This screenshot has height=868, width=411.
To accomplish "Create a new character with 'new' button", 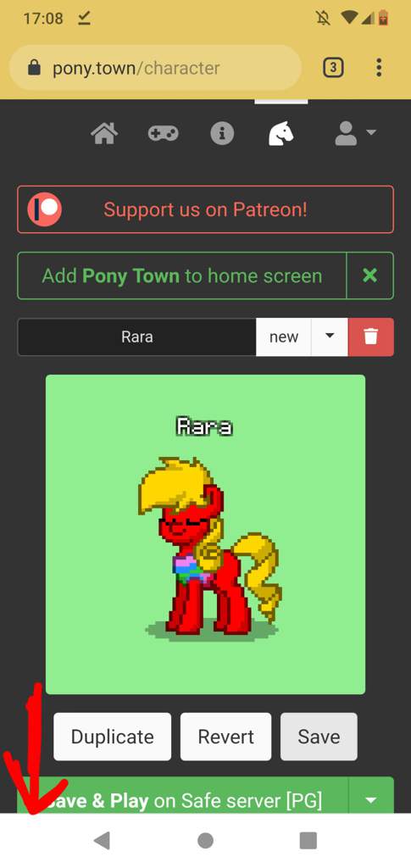I will 284,337.
